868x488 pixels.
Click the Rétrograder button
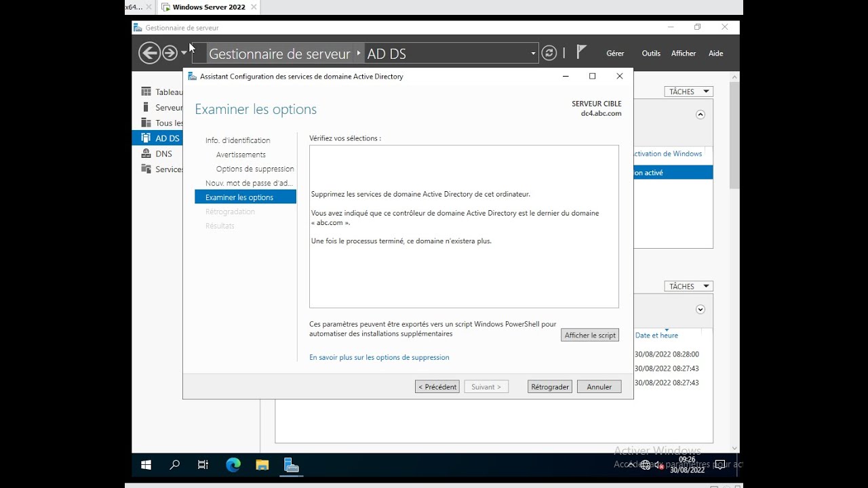coord(550,386)
